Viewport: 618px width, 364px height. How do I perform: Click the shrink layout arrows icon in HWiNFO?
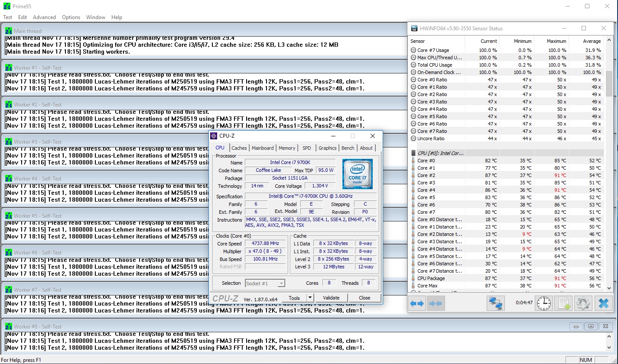436,303
